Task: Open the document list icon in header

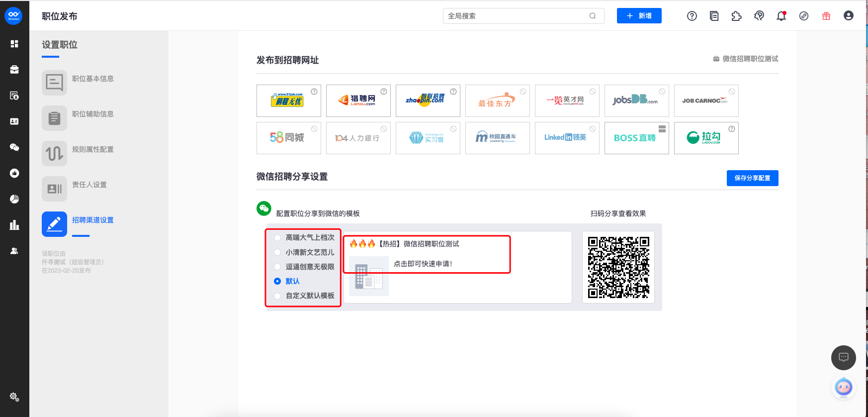Action: 714,16
